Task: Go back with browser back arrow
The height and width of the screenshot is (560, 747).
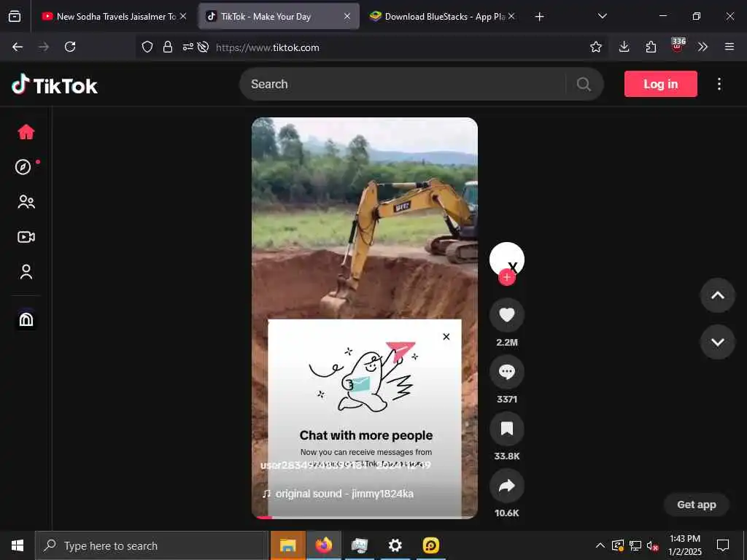Action: click(x=18, y=47)
